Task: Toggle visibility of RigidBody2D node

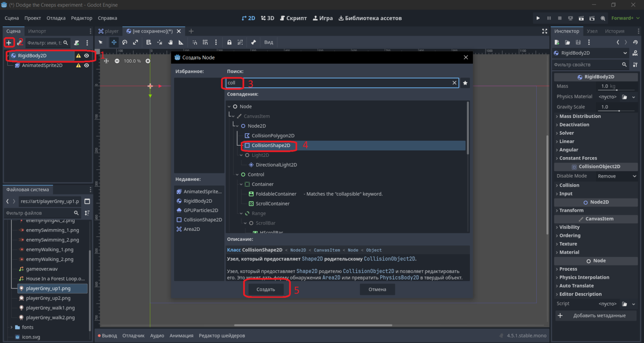Action: click(x=87, y=56)
